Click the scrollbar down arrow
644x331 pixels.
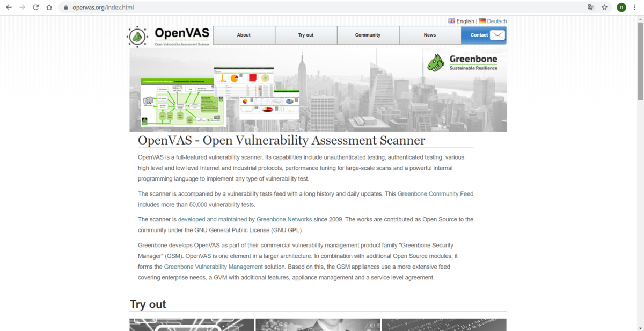pos(640,327)
